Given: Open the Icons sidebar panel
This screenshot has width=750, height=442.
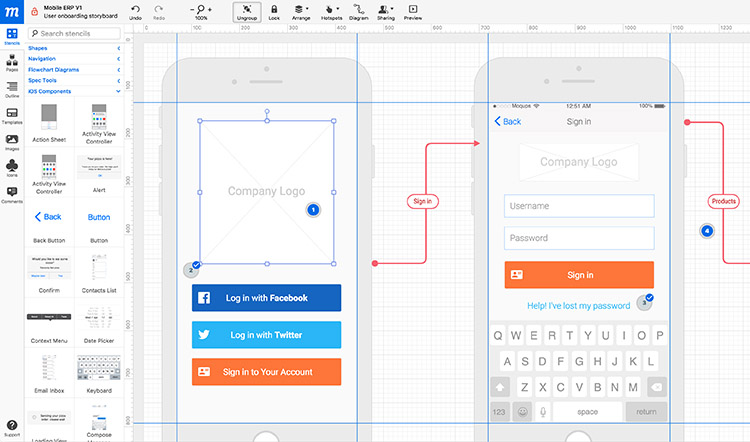Looking at the screenshot, I should 12,166.
